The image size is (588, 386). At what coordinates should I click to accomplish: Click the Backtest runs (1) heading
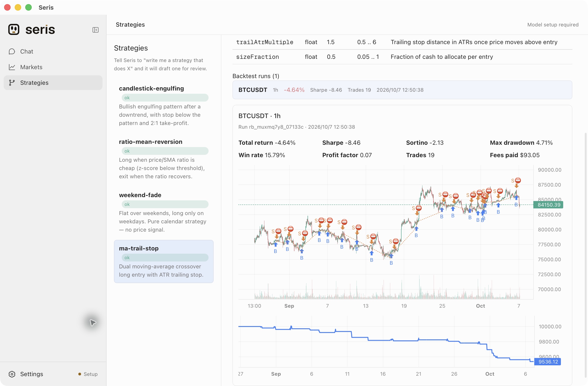[256, 76]
